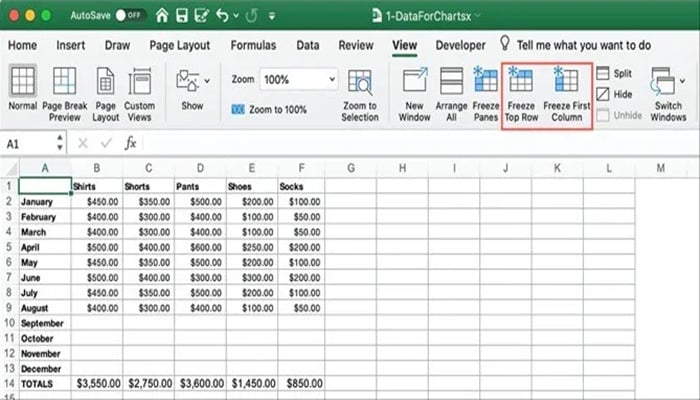Click Zoom to Selection
The image size is (700, 400).
(360, 95)
